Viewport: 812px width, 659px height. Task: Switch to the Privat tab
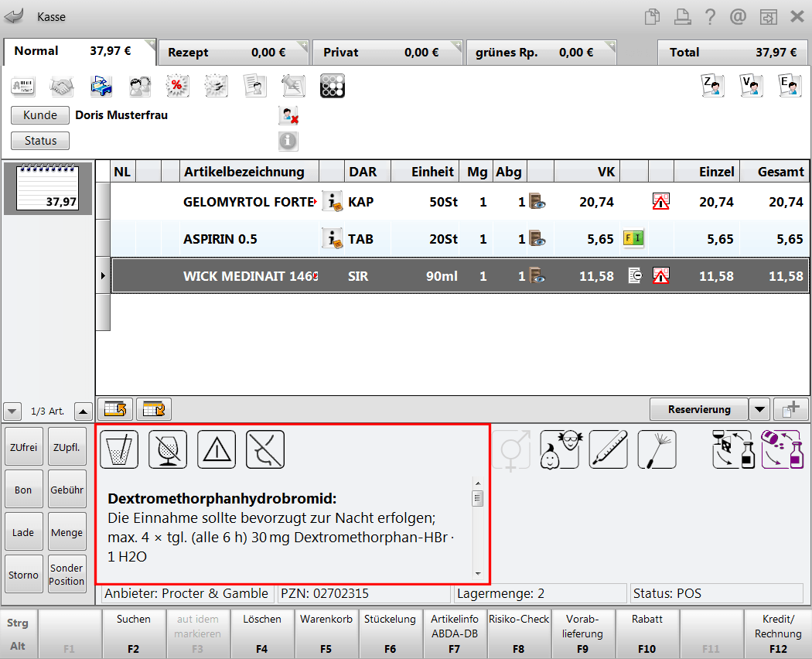click(387, 53)
